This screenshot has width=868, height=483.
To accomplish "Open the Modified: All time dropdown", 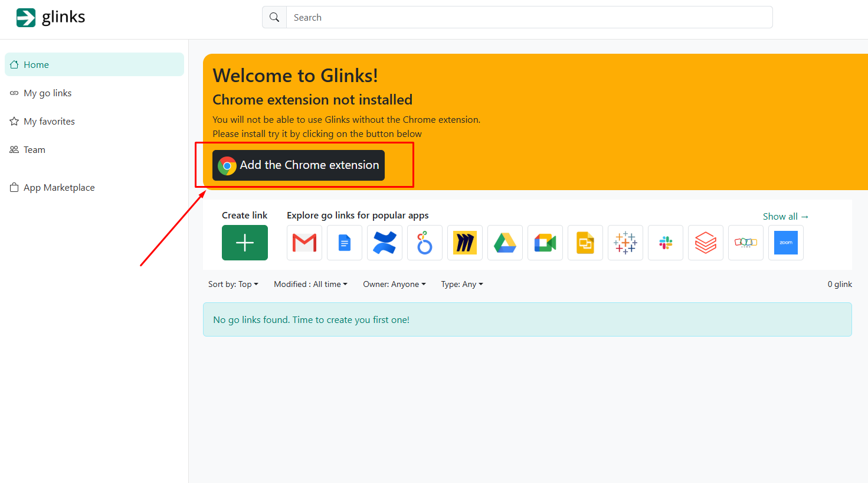I will click(310, 284).
